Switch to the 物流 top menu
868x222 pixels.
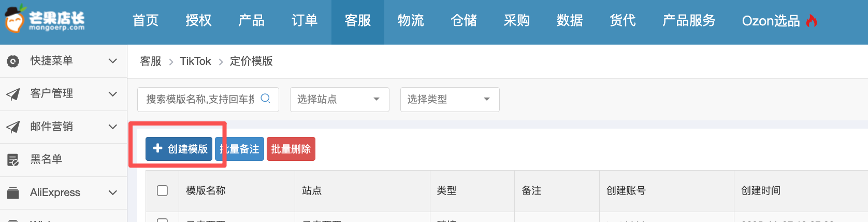(x=411, y=21)
